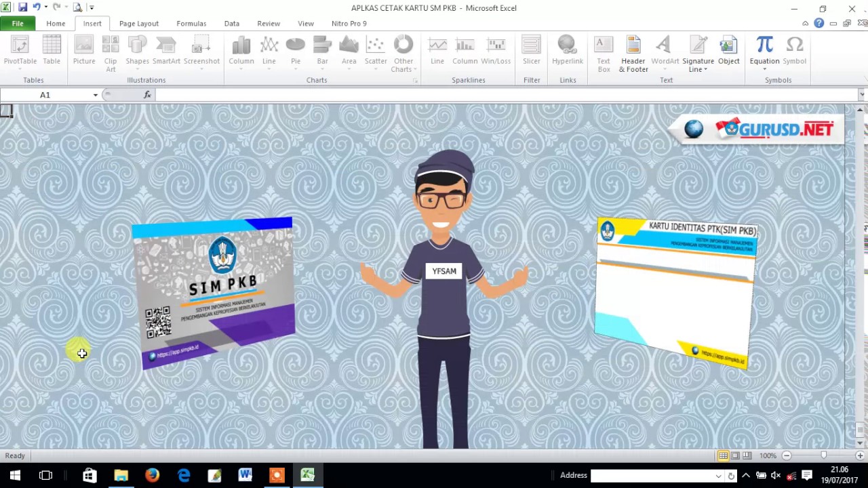
Task: Expand the formula bar
Action: click(862, 95)
